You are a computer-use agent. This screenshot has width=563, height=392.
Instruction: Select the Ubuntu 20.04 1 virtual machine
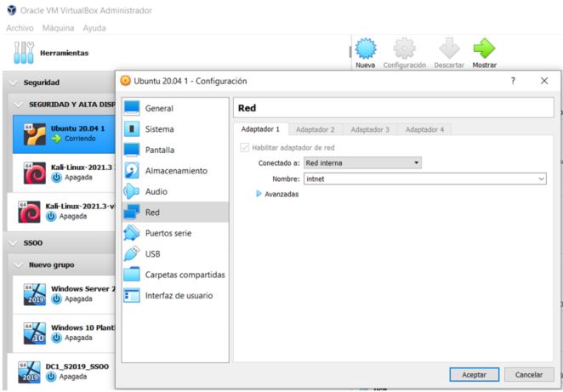(64, 134)
